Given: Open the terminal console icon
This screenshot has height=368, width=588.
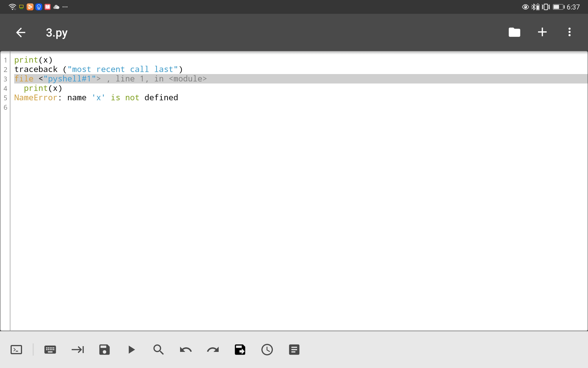Looking at the screenshot, I should [16, 350].
